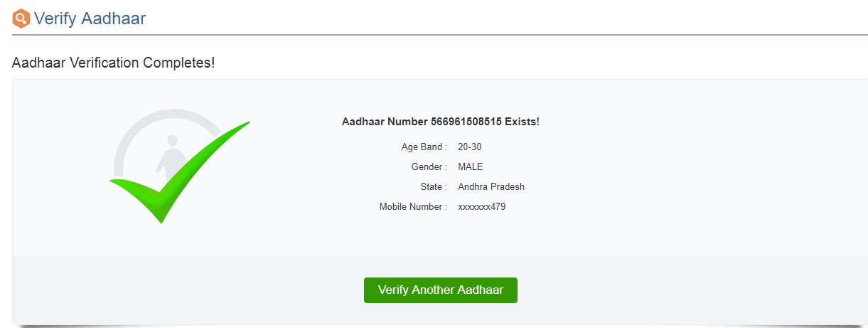Click the Age Band label

point(424,147)
